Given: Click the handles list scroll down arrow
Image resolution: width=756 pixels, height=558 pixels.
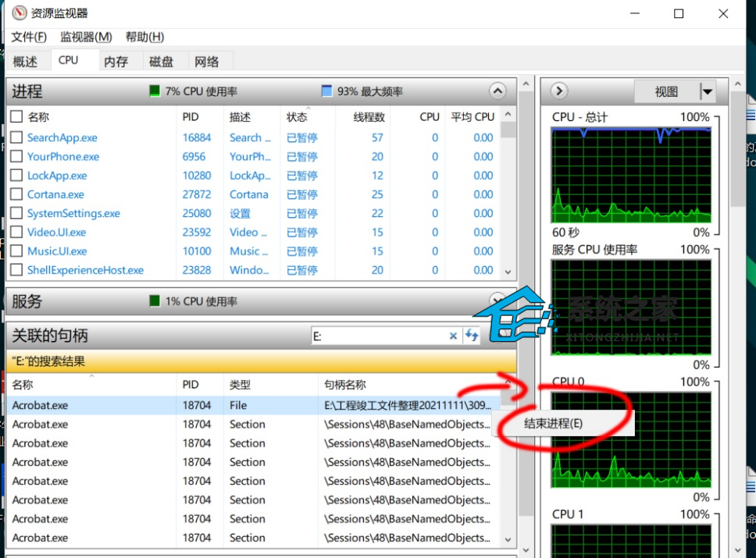Looking at the screenshot, I should click(x=508, y=540).
